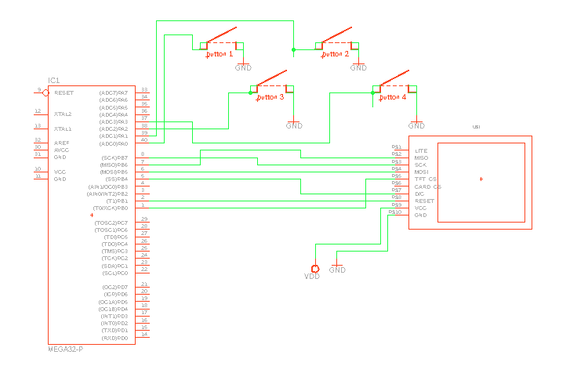The height and width of the screenshot is (373, 588).
Task: Select the (MOSI)PB5 pin label
Action: coord(114,172)
